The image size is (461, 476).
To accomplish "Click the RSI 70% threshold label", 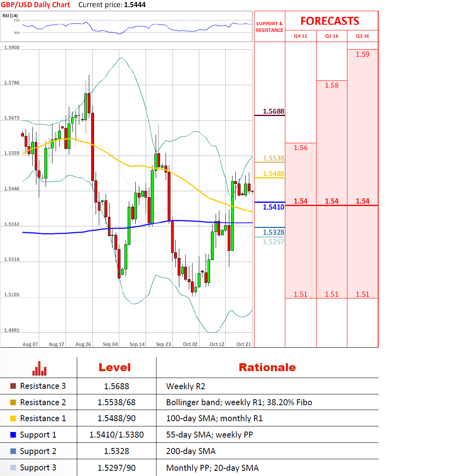I will (17, 21).
